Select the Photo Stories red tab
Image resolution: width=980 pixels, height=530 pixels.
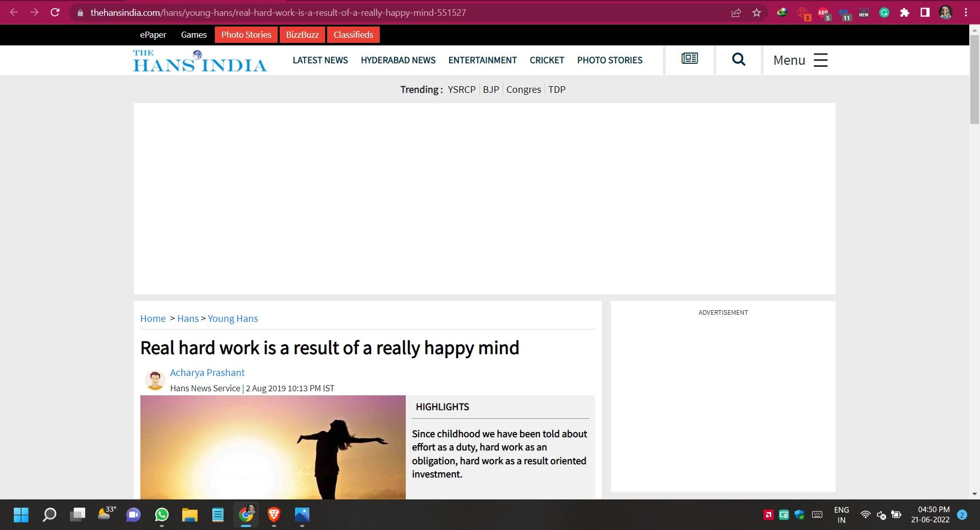click(x=246, y=35)
